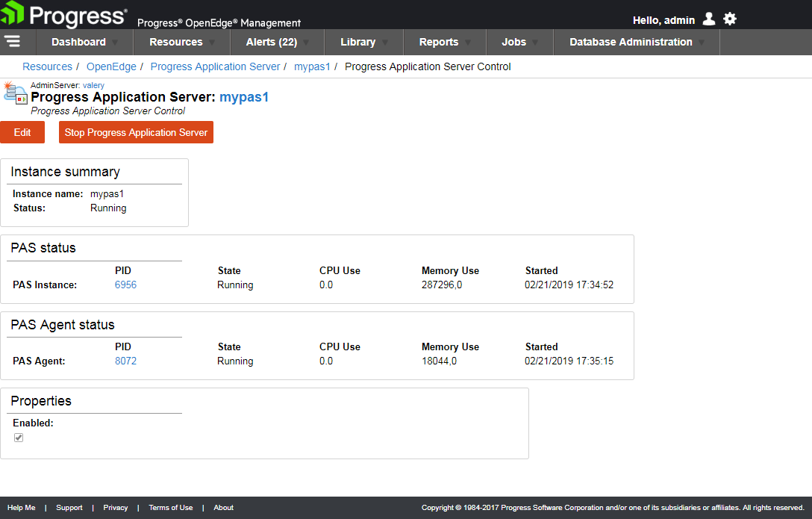
Task: Expand the Dashboard dropdown menu
Action: [84, 43]
